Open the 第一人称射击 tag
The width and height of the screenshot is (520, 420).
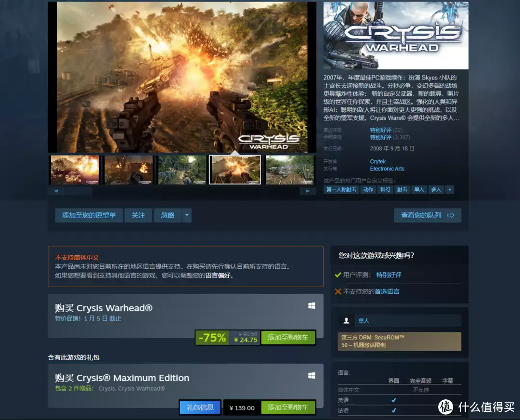tap(341, 189)
